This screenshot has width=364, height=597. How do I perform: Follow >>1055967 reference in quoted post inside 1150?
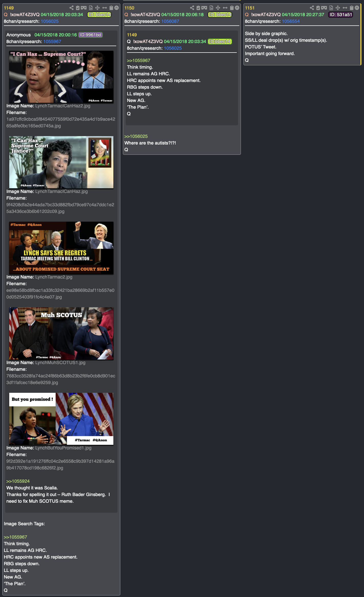tap(138, 60)
